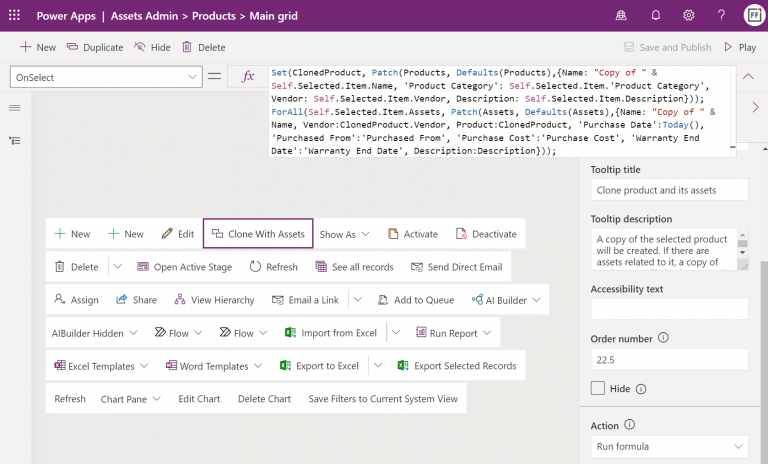Open the notifications bell
The height and width of the screenshot is (464, 768).
[655, 16]
